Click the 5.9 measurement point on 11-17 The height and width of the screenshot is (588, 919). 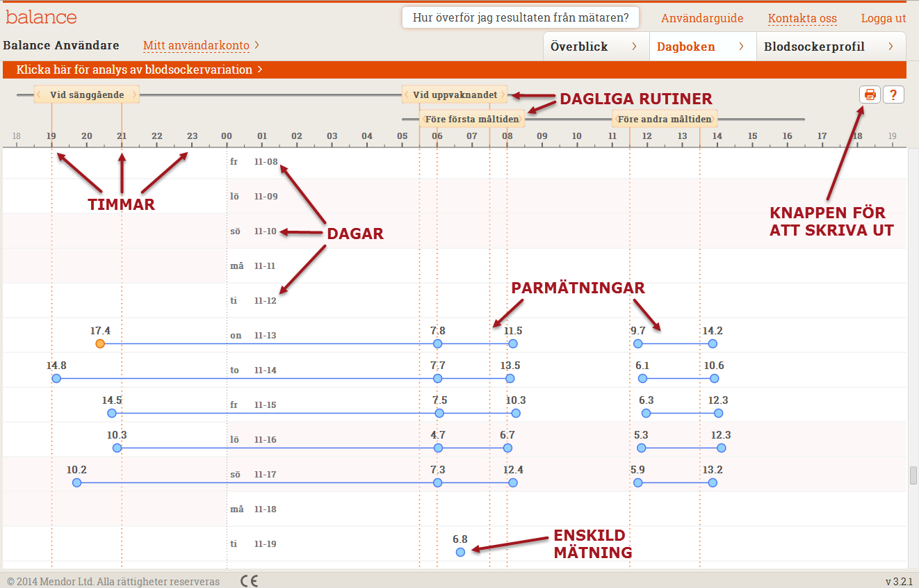coord(638,482)
